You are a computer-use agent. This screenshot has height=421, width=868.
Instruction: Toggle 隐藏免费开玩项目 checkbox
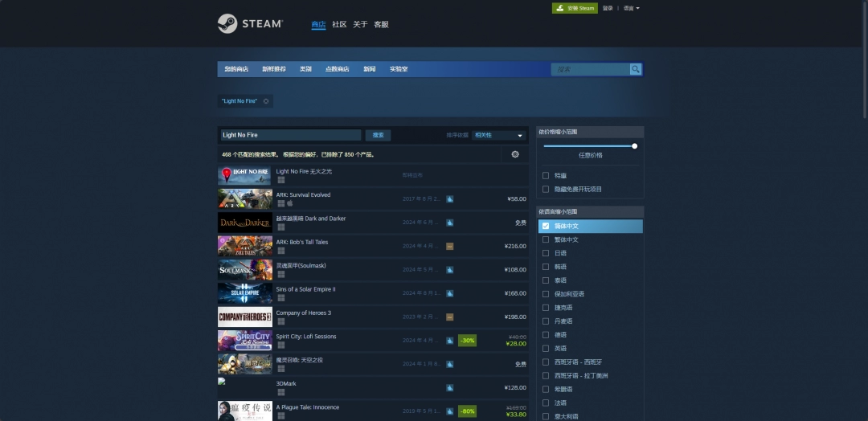click(x=547, y=189)
